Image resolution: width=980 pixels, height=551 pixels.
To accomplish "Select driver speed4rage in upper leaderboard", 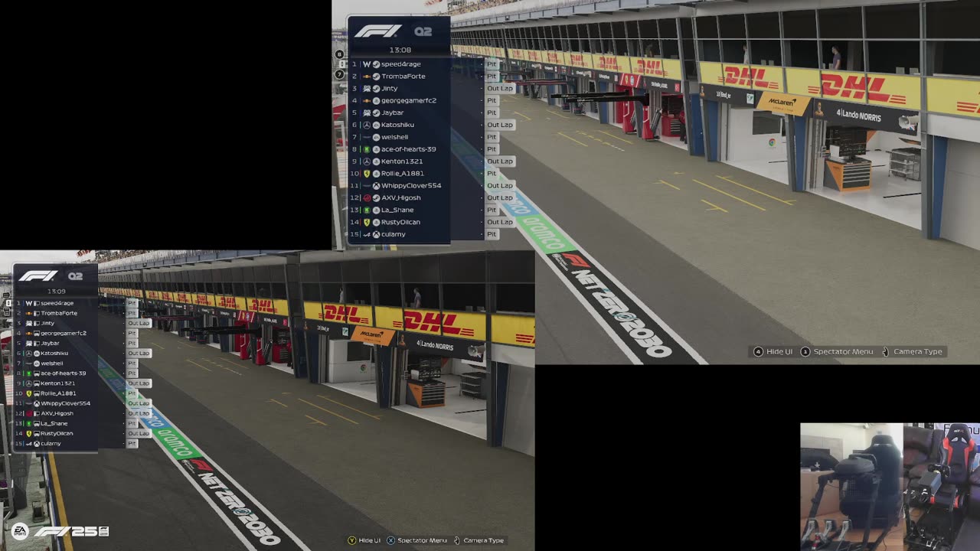I will coord(401,64).
